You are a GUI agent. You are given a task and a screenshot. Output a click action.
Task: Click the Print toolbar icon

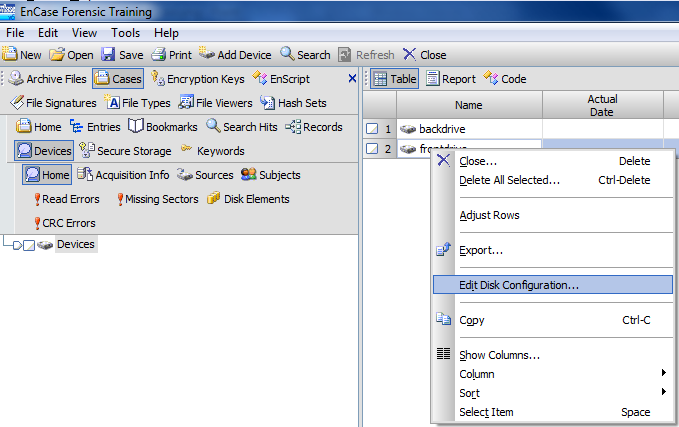(x=159, y=55)
